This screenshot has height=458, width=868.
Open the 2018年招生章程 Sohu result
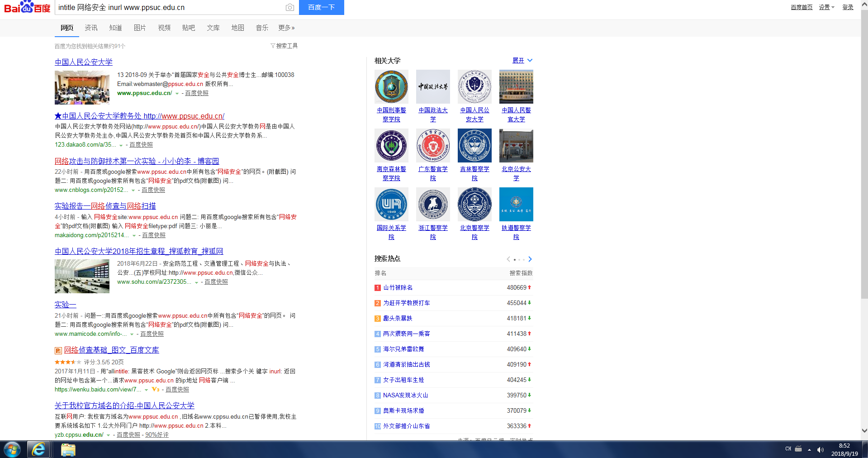coord(139,251)
